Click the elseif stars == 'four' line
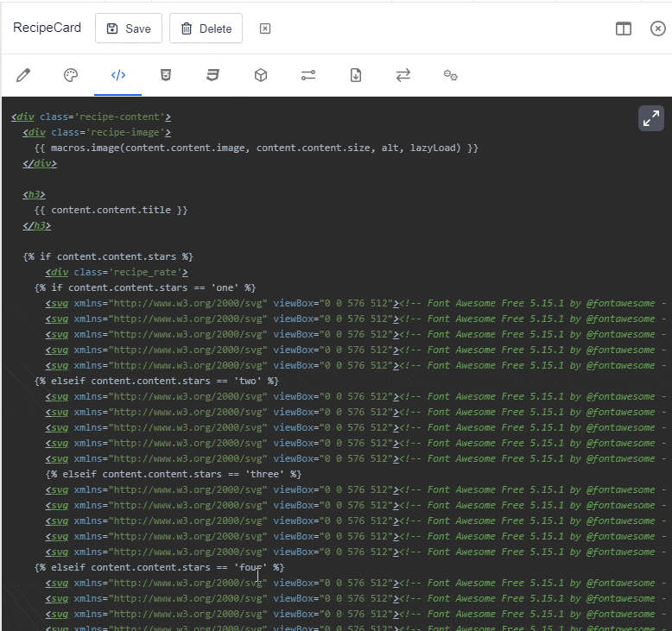 pyautogui.click(x=159, y=568)
